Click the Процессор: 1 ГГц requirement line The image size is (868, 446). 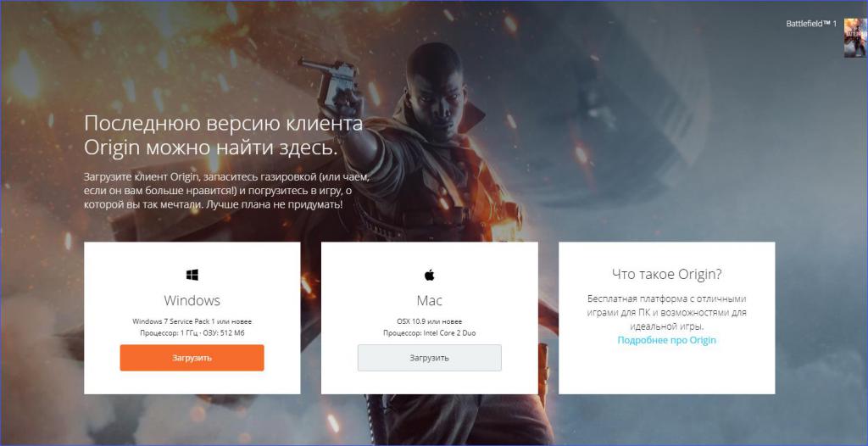coord(192,333)
